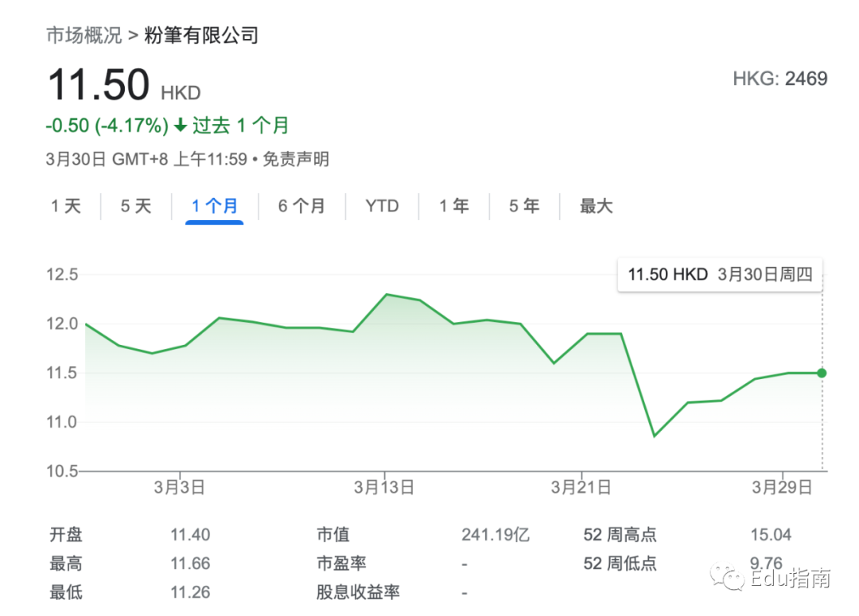The height and width of the screenshot is (616, 859).
Task: Switch to the 6 个月 range tab
Action: (301, 206)
